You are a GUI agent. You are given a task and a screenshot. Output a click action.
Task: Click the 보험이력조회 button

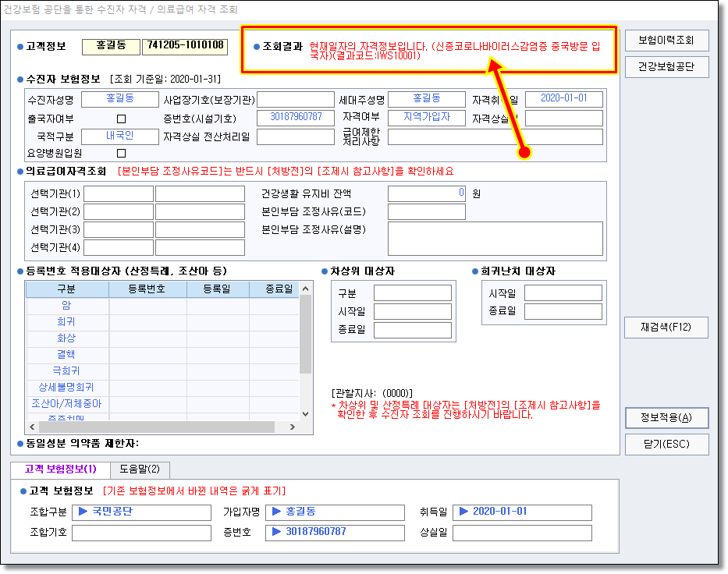coord(666,41)
